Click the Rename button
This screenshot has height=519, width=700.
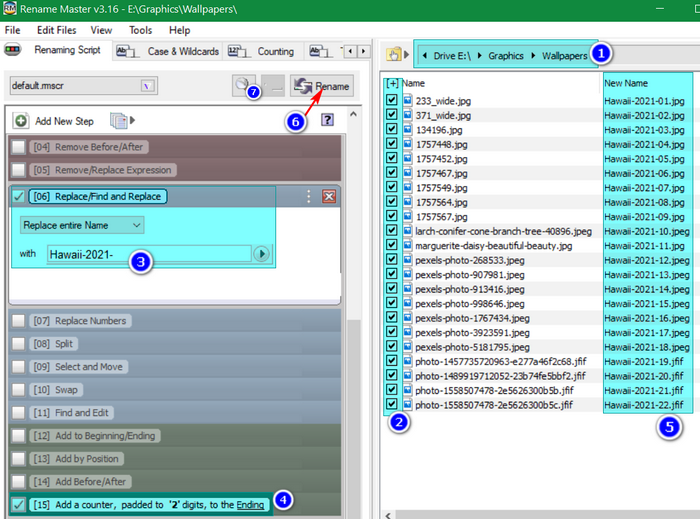[x=322, y=86]
